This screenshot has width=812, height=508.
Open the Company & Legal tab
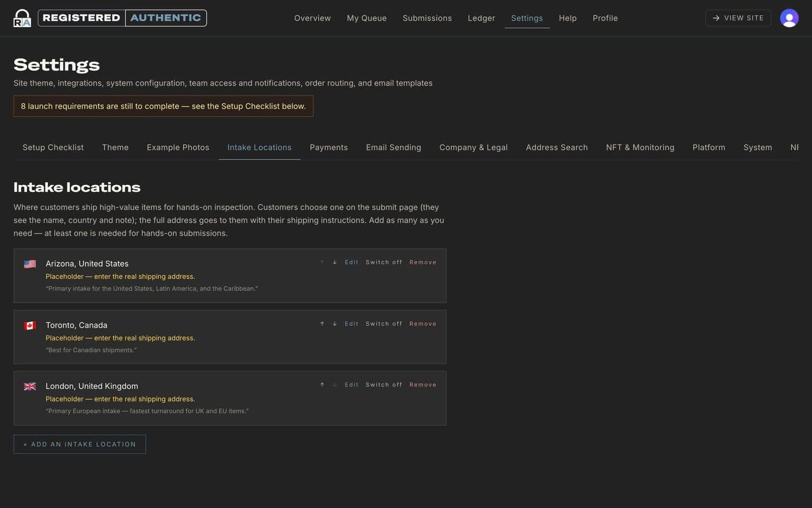click(x=474, y=147)
